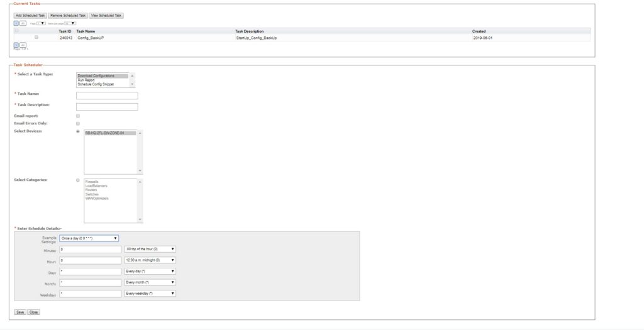Click All pager button below task table
Viewport: 644px width, 330px height.
point(23,45)
